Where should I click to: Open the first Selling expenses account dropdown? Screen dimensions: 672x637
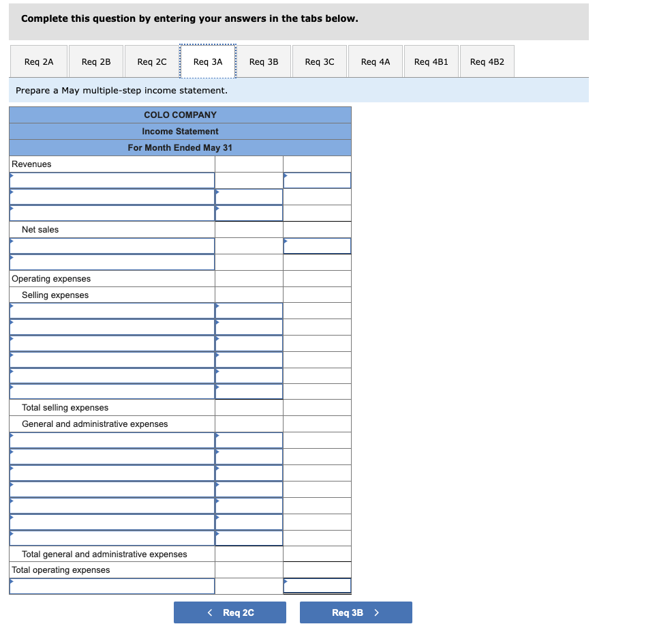112,310
